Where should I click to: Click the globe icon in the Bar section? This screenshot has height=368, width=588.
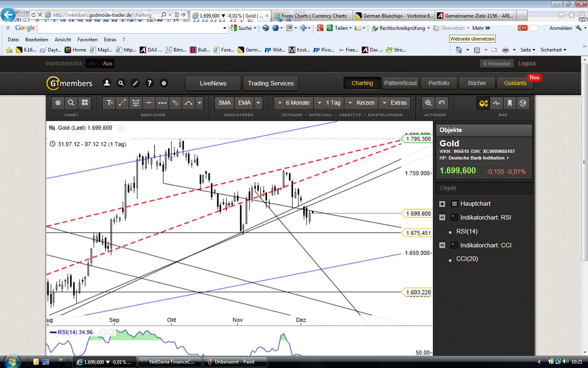pos(523,103)
